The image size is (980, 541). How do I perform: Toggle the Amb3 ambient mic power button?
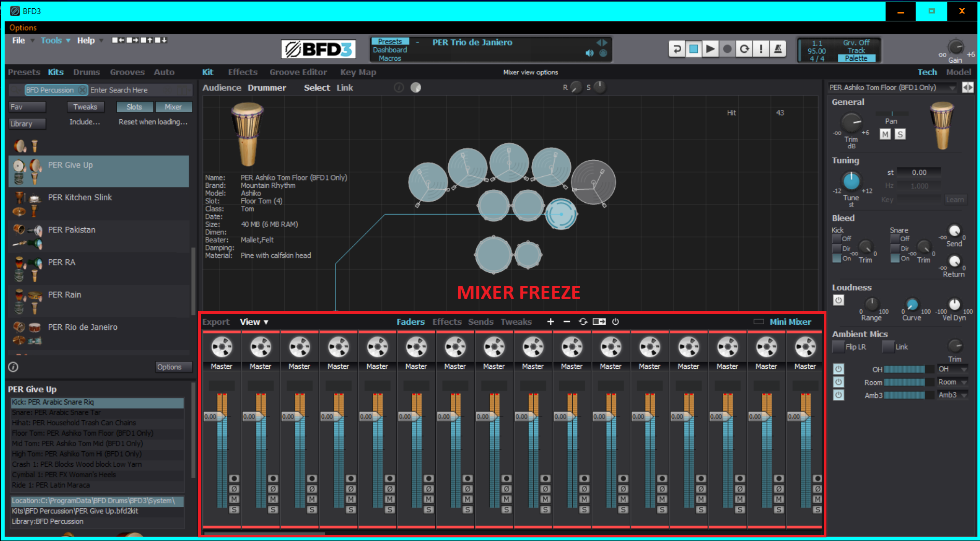tap(838, 395)
